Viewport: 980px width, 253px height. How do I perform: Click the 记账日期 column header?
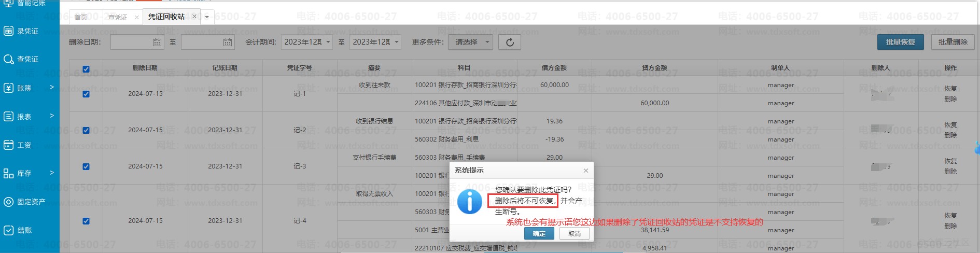click(225, 68)
